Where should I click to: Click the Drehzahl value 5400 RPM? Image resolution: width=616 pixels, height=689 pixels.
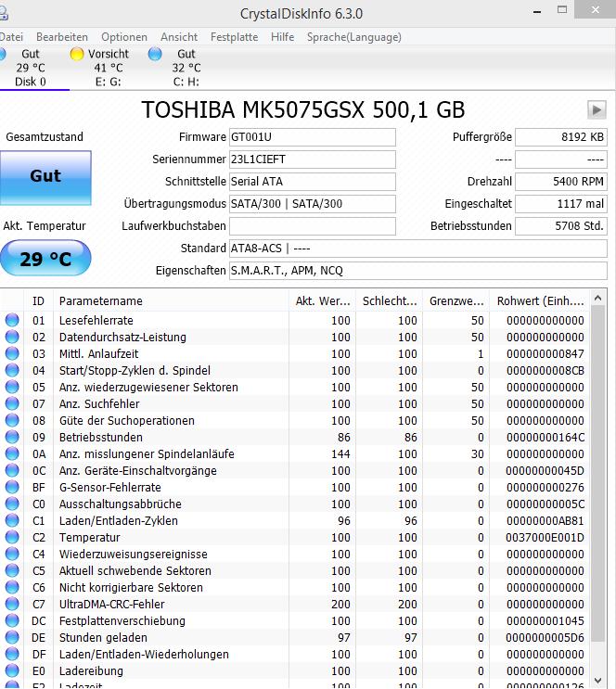pos(561,182)
